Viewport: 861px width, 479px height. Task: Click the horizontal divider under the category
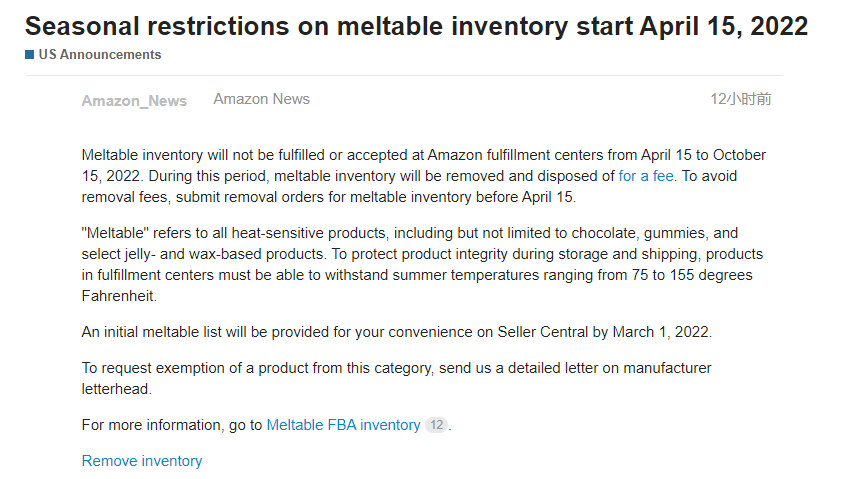[404, 75]
